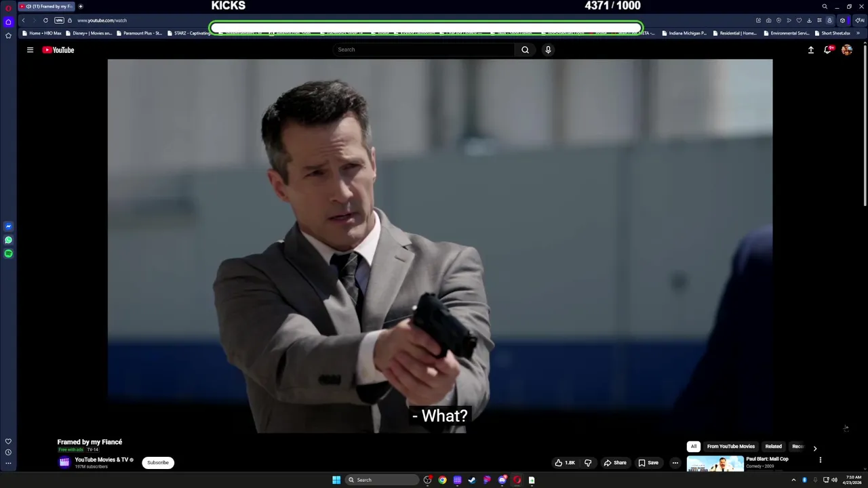The height and width of the screenshot is (488, 868).
Task: Open Home • HBO Max bookmark
Action: pos(41,33)
